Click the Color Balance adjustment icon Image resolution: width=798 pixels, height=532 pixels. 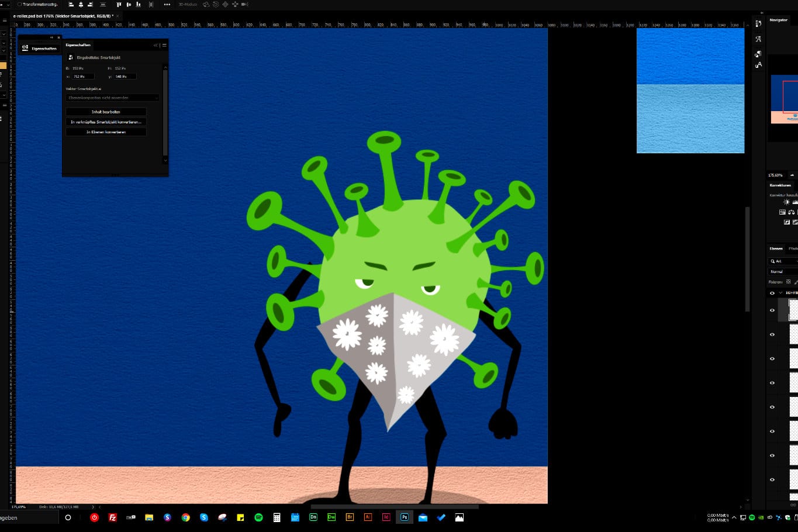point(791,212)
